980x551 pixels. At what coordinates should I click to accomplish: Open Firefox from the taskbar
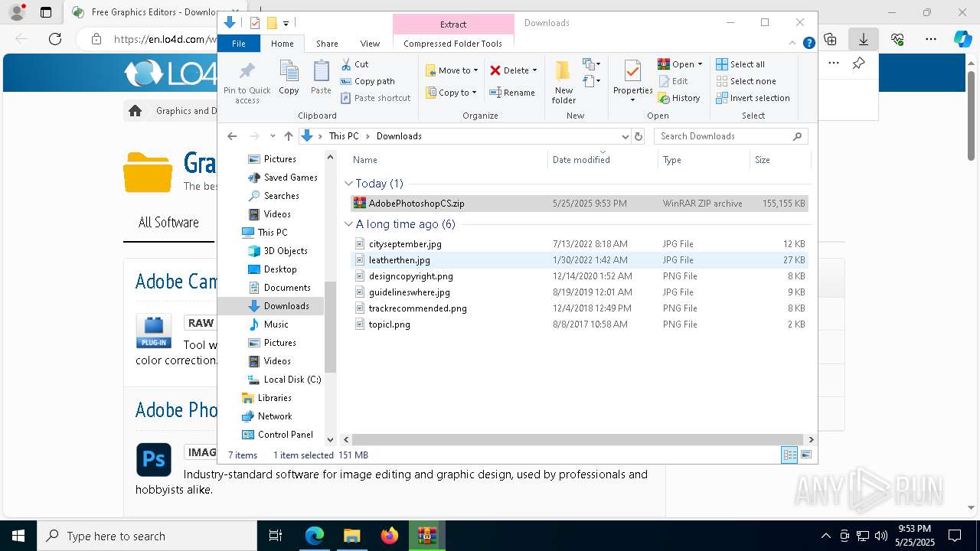[x=390, y=536]
